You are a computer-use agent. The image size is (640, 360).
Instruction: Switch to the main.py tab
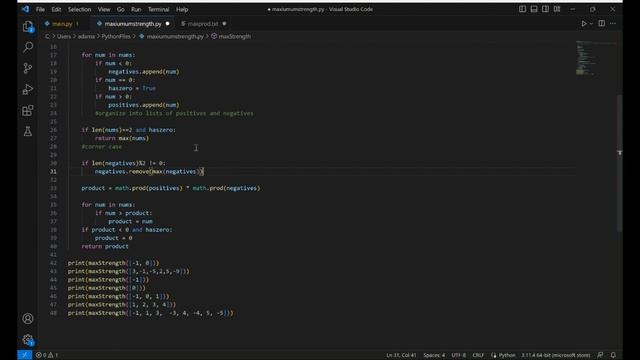tap(62, 24)
